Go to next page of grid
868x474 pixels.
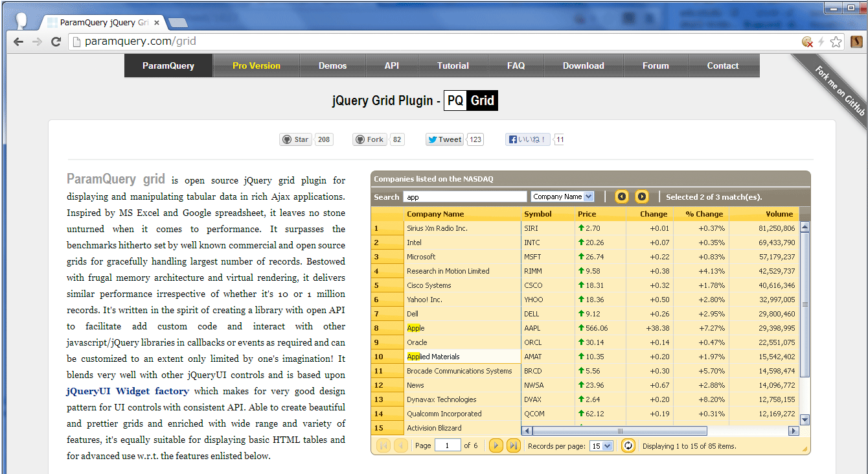point(496,445)
